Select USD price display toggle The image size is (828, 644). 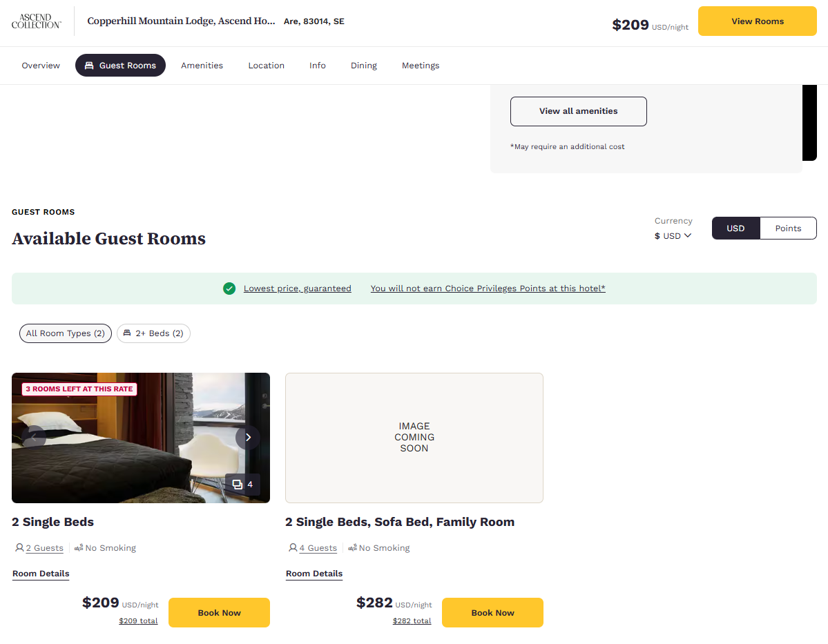(x=735, y=228)
